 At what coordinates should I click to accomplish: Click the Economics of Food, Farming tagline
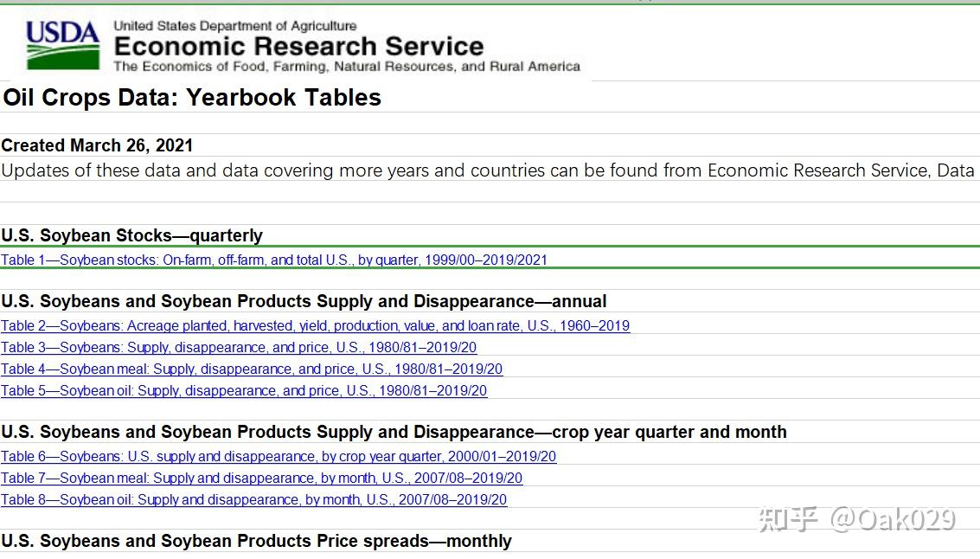click(x=347, y=67)
